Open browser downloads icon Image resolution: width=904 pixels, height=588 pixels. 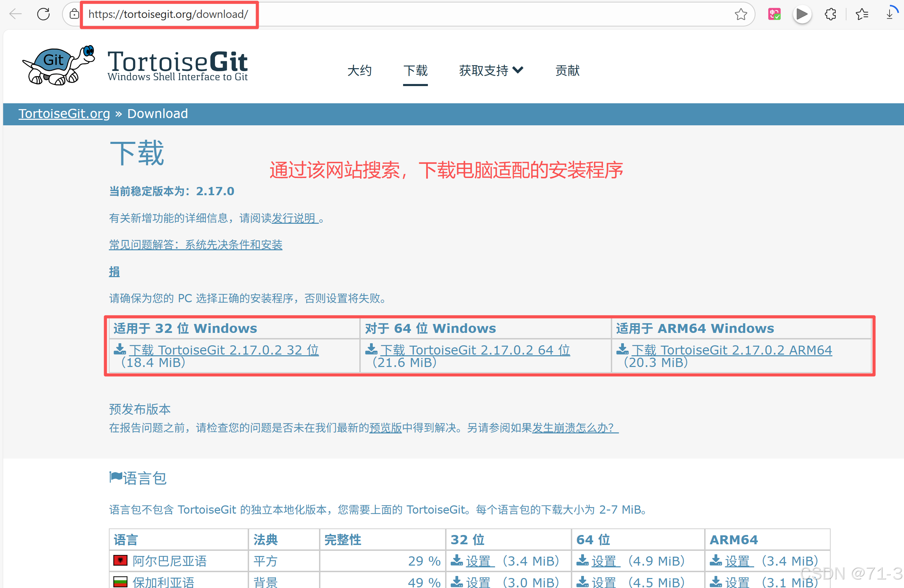tap(890, 14)
